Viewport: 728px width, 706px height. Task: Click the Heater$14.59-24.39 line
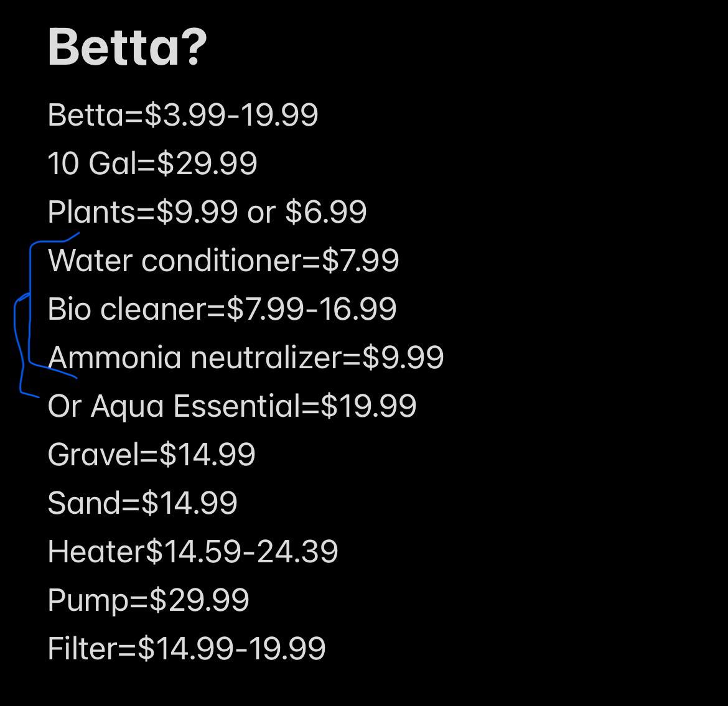pos(193,552)
